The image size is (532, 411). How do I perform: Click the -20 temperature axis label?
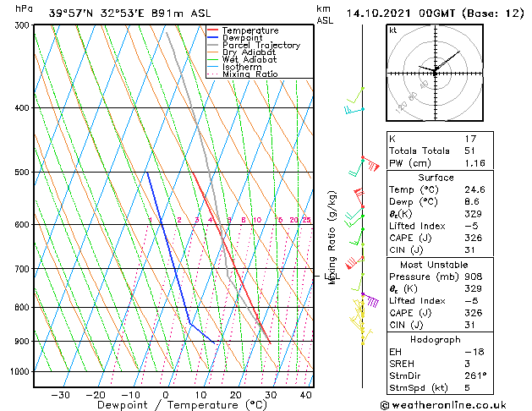[x=96, y=395]
